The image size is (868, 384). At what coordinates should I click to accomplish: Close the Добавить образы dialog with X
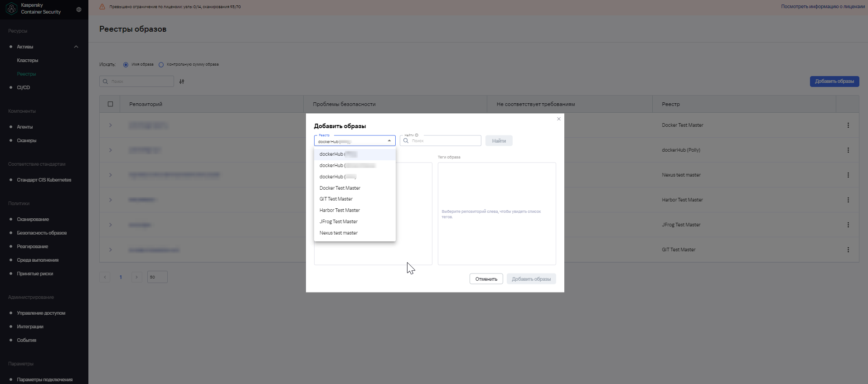point(559,119)
